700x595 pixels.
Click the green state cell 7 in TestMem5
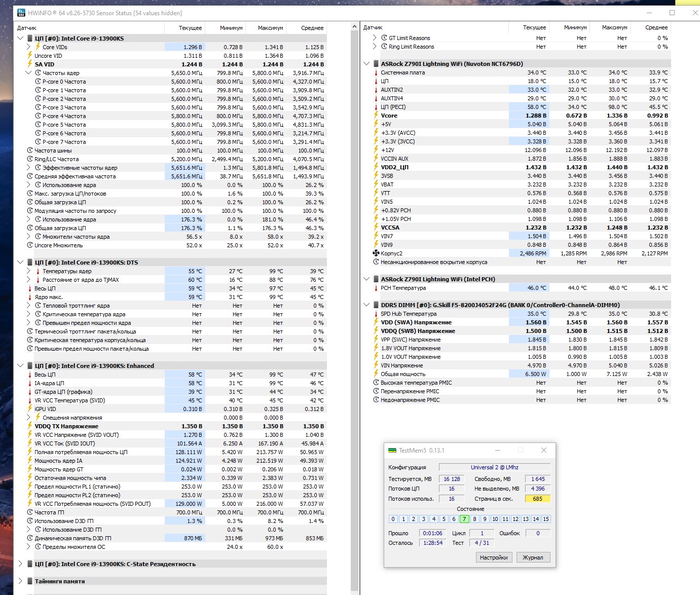(464, 519)
